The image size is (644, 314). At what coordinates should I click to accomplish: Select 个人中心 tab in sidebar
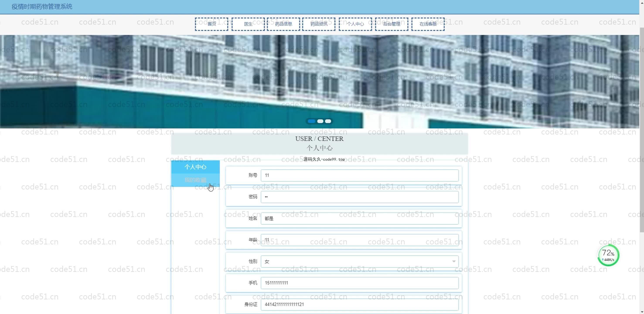tap(196, 167)
